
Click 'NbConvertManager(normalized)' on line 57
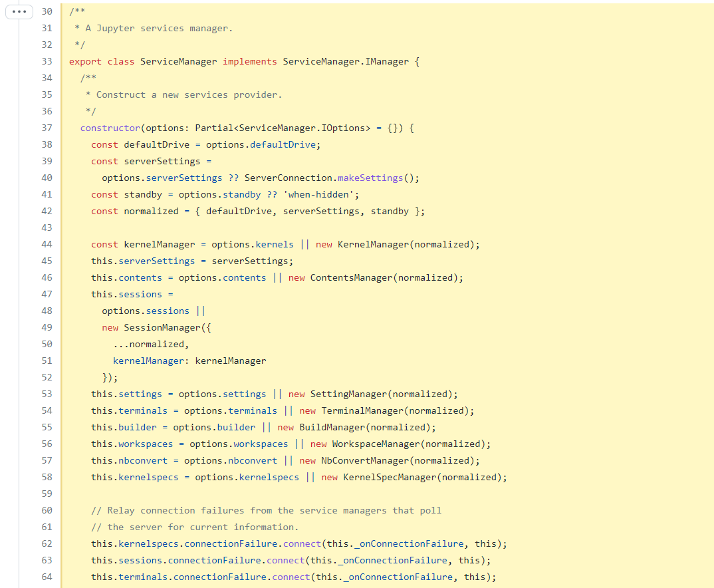pyautogui.click(x=398, y=460)
